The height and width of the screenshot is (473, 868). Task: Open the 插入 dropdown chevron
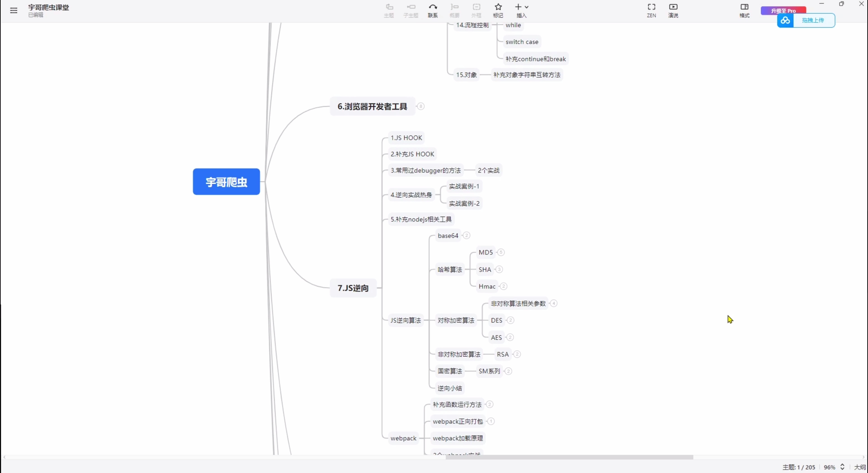coord(526,7)
